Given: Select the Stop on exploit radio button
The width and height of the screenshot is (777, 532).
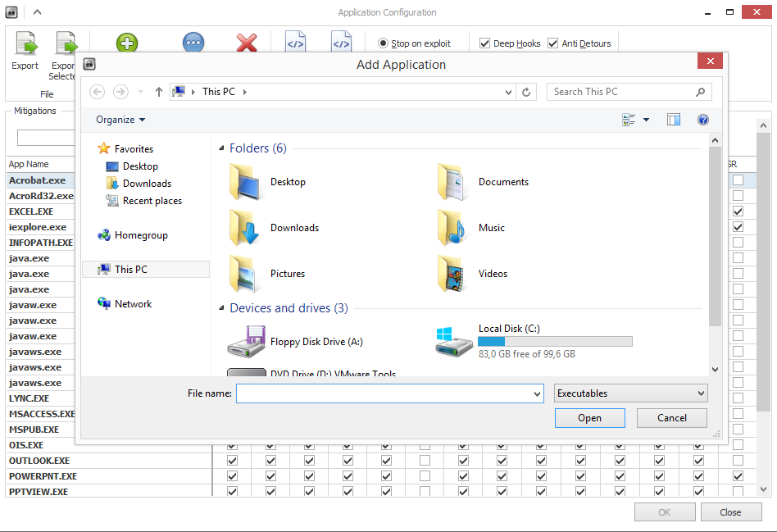Looking at the screenshot, I should click(383, 43).
